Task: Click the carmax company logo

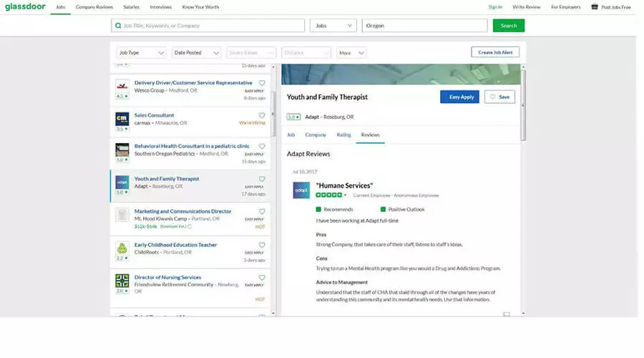Action: click(122, 119)
